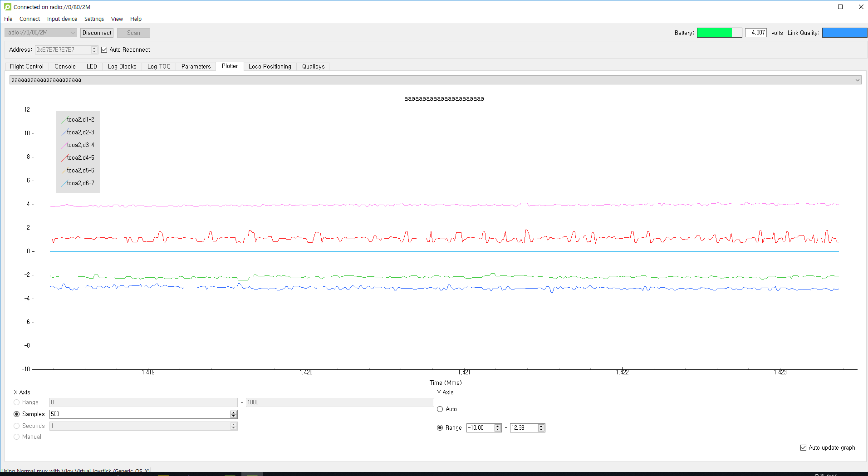Step the Address spinbox arrows
Viewport: 868px width, 476px height.
click(94, 50)
